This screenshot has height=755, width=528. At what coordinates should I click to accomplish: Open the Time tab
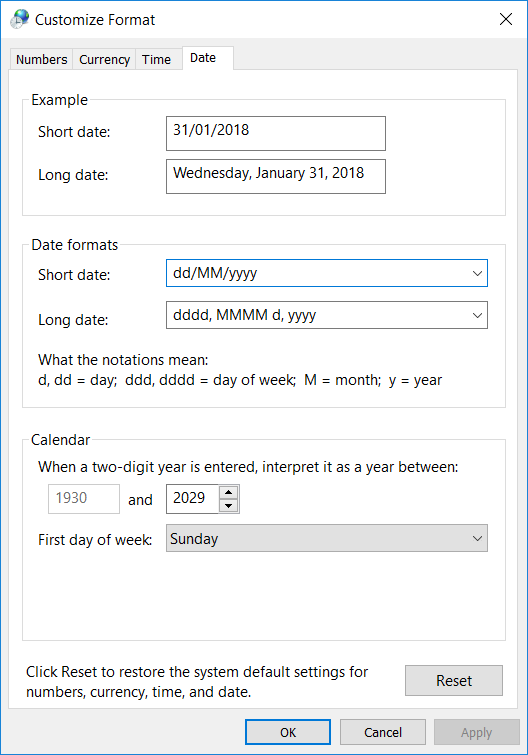pos(156,60)
